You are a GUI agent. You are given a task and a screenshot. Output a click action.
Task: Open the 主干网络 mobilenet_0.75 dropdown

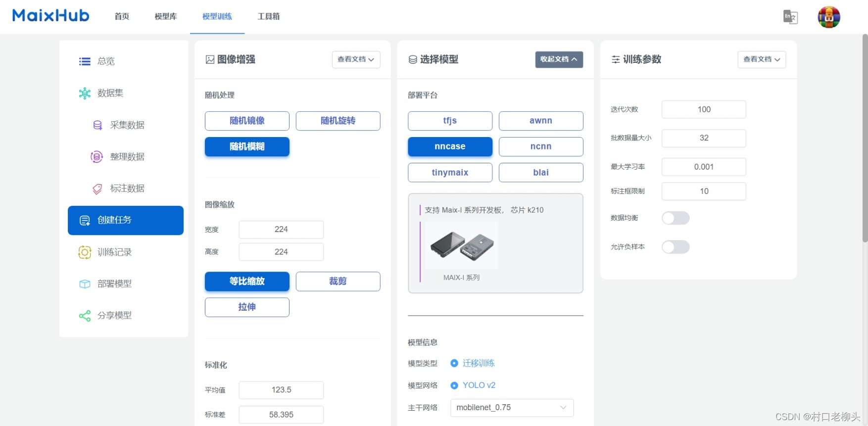click(x=512, y=408)
